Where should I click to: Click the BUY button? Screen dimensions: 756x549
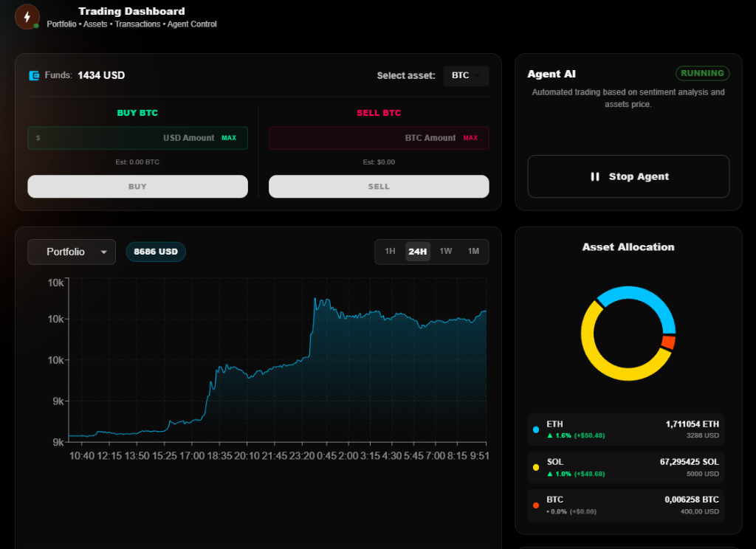click(137, 187)
